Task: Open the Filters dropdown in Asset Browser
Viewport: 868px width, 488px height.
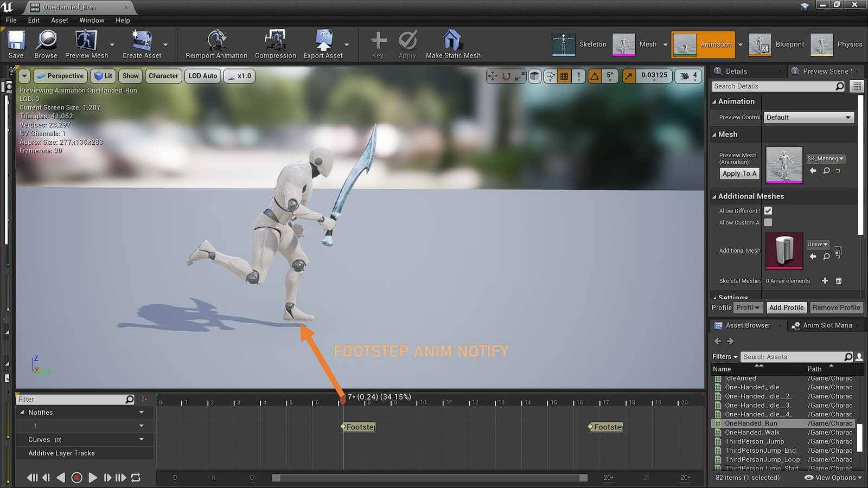Action: click(x=725, y=357)
